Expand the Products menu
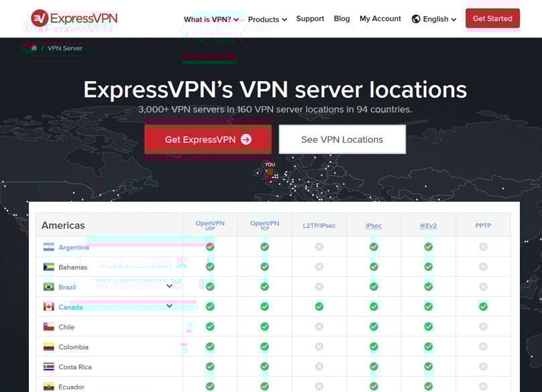The height and width of the screenshot is (392, 542). [x=268, y=19]
